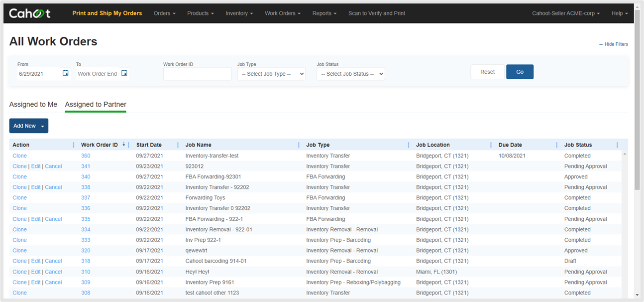Image resolution: width=644 pixels, height=302 pixels.
Task: Click the job name 'qewewtrt'
Action: (x=197, y=251)
